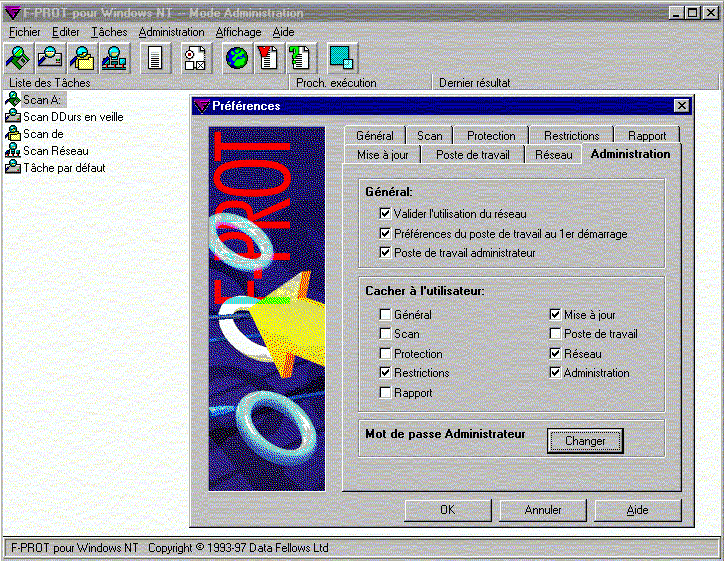The image size is (724, 561).
Task: Click the icon beside Scan Réseau task
Action: tap(13, 150)
